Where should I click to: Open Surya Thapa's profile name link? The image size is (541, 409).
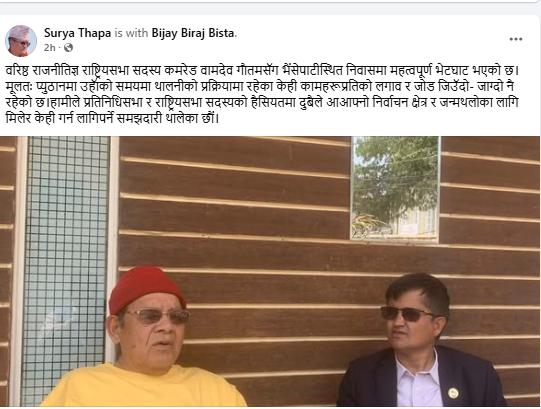(77, 33)
